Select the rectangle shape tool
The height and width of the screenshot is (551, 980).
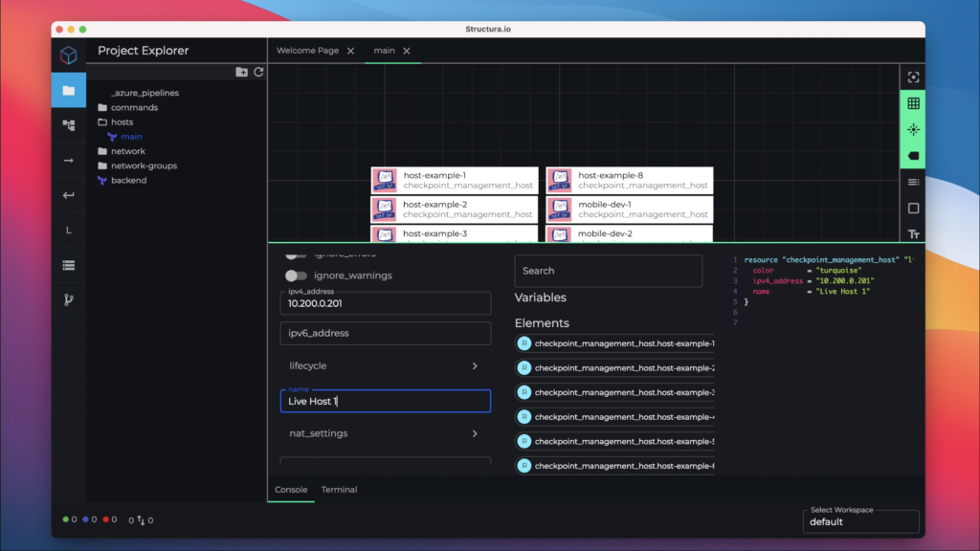click(913, 208)
